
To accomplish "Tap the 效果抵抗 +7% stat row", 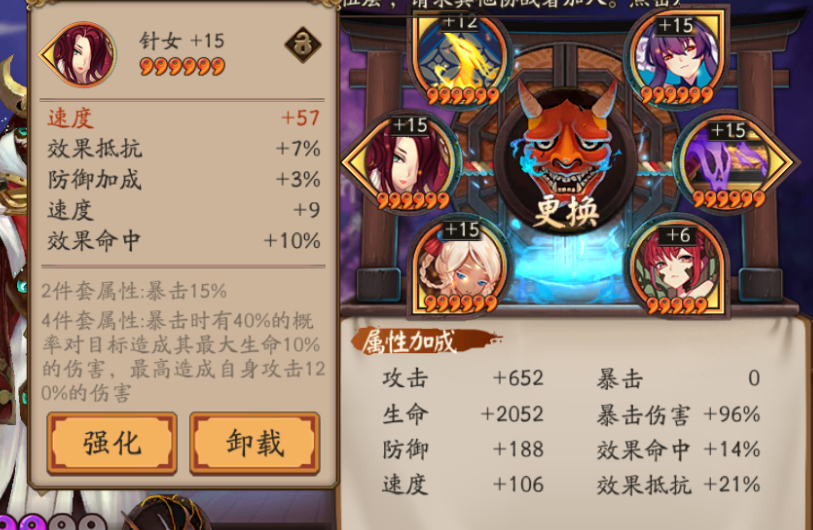I will pos(183,149).
